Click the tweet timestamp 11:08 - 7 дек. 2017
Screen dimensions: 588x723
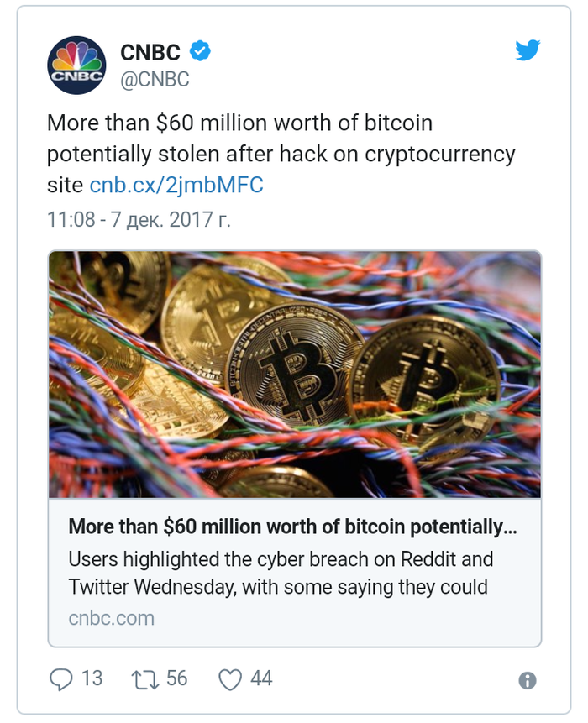tap(139, 220)
